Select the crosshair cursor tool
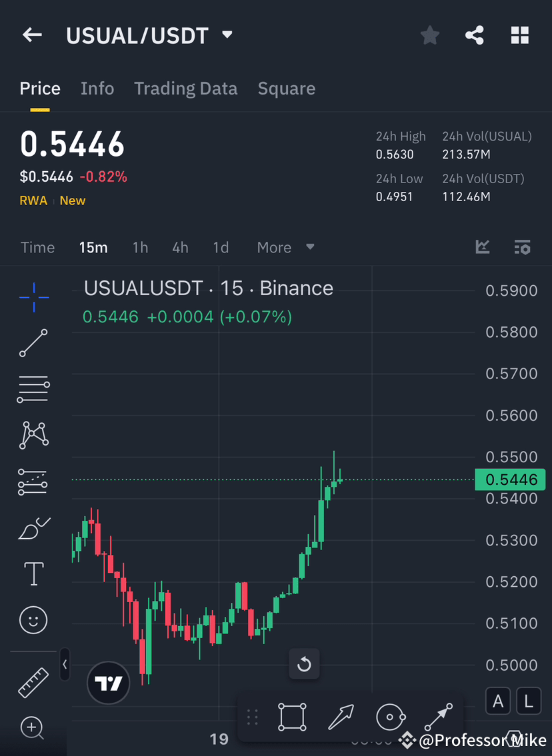Image resolution: width=552 pixels, height=756 pixels. 33,298
